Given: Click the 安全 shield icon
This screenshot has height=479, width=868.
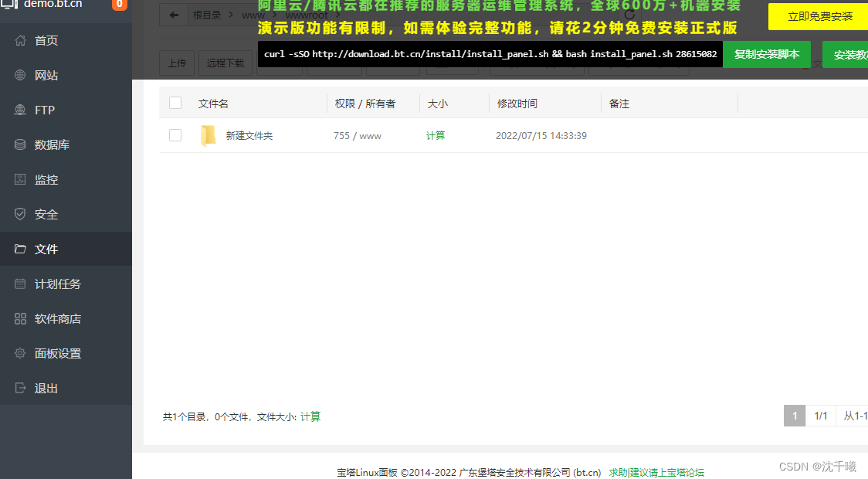Looking at the screenshot, I should pos(20,214).
